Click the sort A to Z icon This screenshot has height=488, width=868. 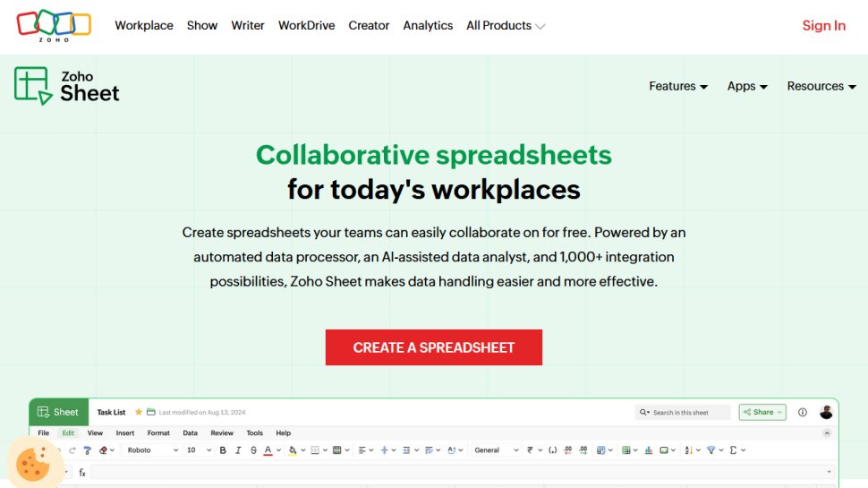689,450
